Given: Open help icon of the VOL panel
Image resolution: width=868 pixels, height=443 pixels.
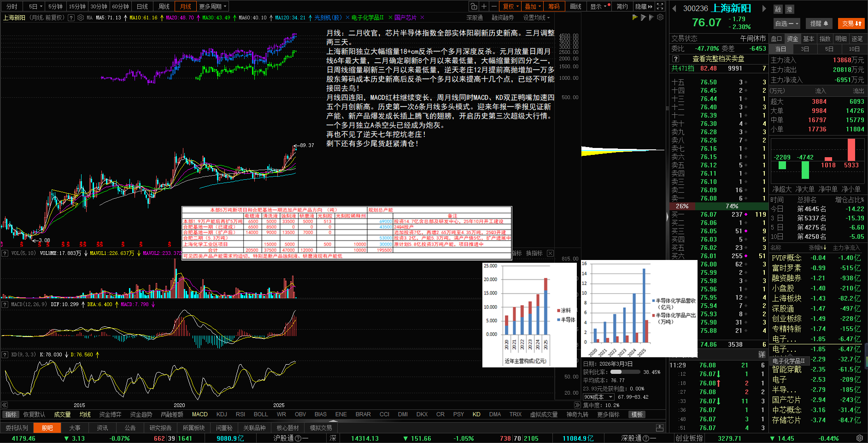Looking at the screenshot, I should 5,253.
